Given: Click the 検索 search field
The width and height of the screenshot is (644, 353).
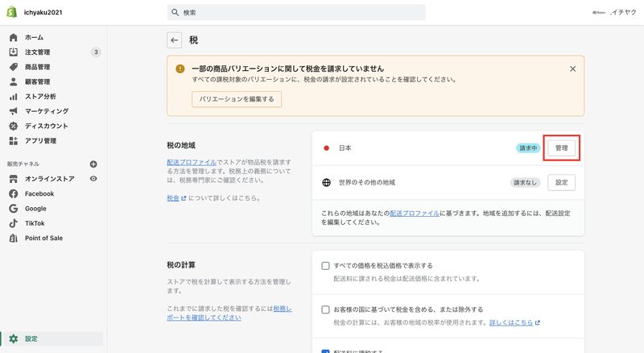Looking at the screenshot, I should click(296, 12).
